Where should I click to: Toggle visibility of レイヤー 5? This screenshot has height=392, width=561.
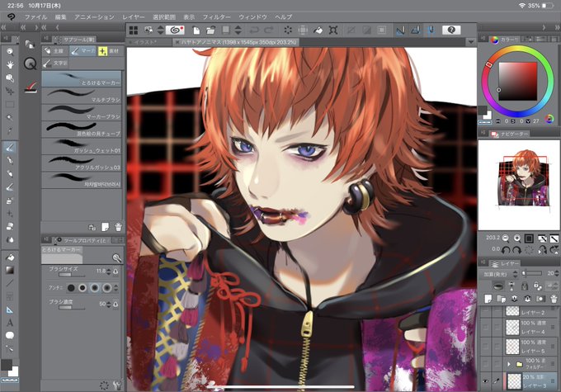(x=485, y=346)
